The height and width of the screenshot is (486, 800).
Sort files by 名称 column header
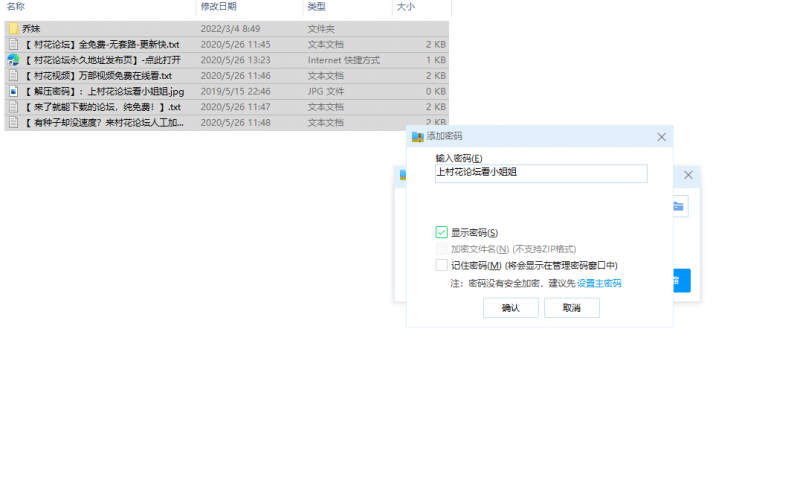[16, 7]
